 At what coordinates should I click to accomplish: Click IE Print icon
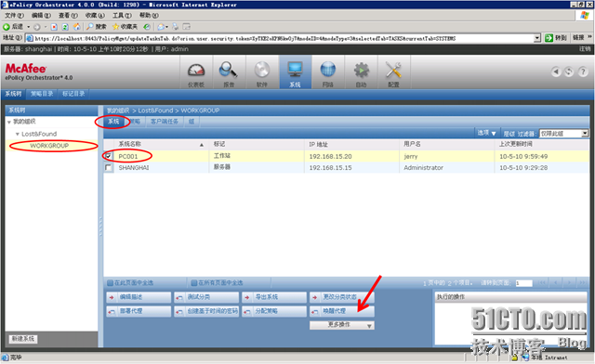click(x=176, y=27)
